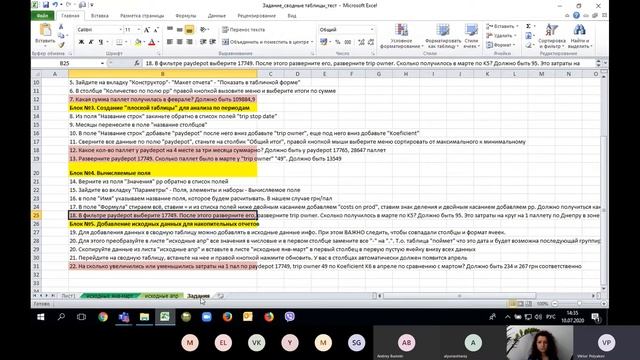Click the Cut scissors icon
The width and height of the screenshot is (640, 360).
pos(61,27)
